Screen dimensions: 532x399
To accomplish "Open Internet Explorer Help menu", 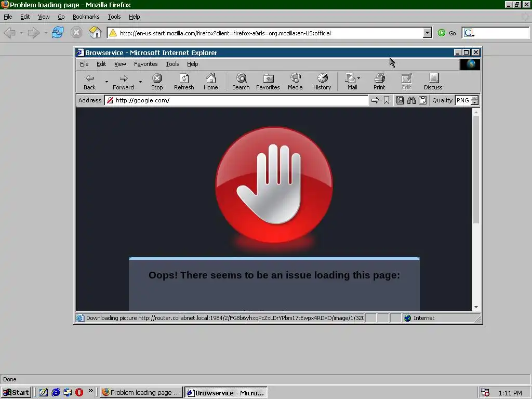I will tap(192, 64).
